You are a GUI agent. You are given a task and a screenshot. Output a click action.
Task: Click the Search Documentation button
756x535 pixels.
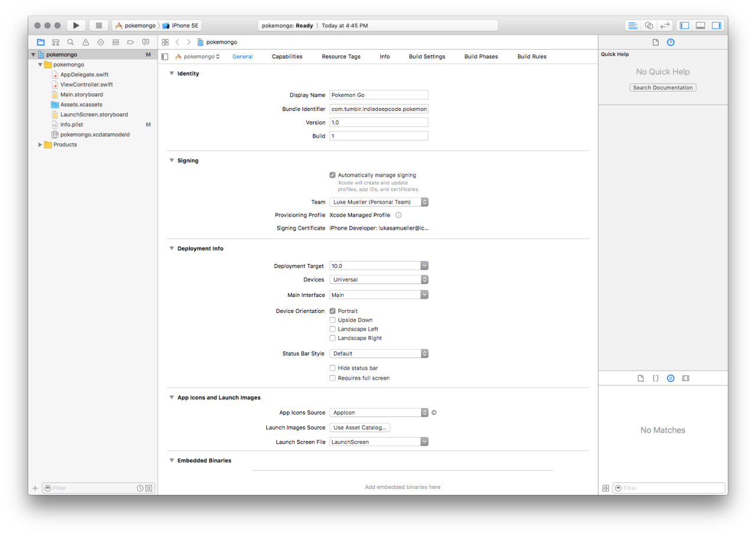click(663, 87)
